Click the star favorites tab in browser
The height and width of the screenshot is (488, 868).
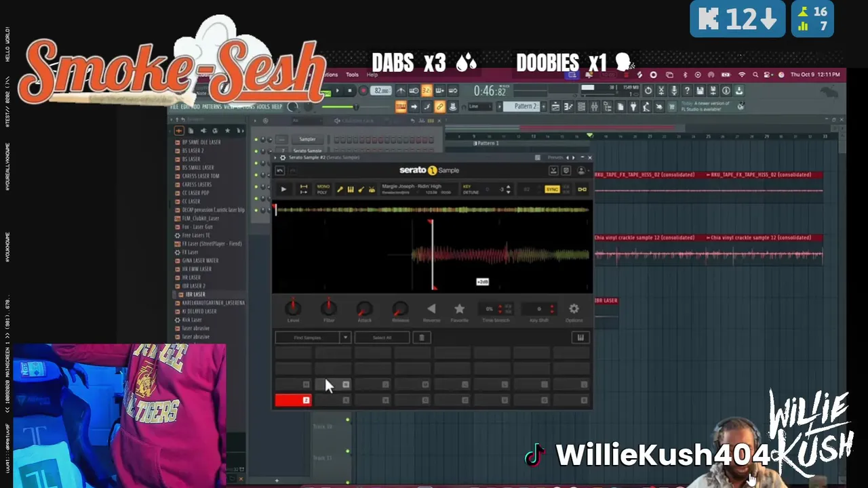tap(227, 130)
